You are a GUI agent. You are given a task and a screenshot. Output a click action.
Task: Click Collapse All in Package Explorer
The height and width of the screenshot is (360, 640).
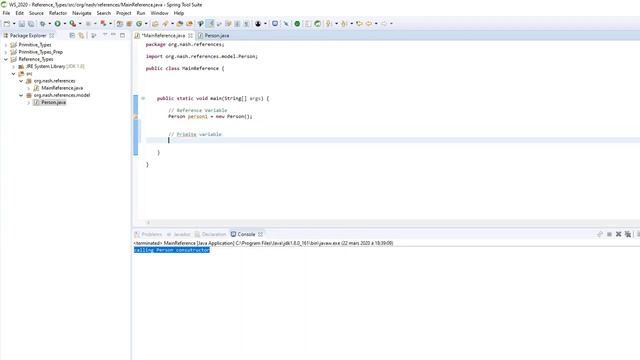(x=72, y=36)
